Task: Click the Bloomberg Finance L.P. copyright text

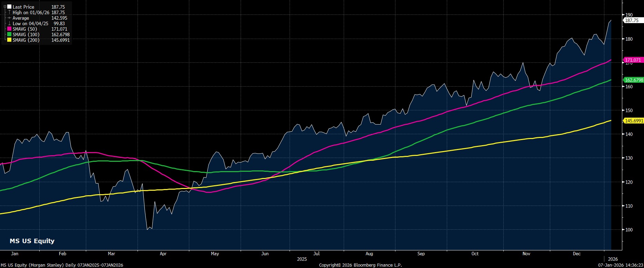Action: pyautogui.click(x=360, y=265)
